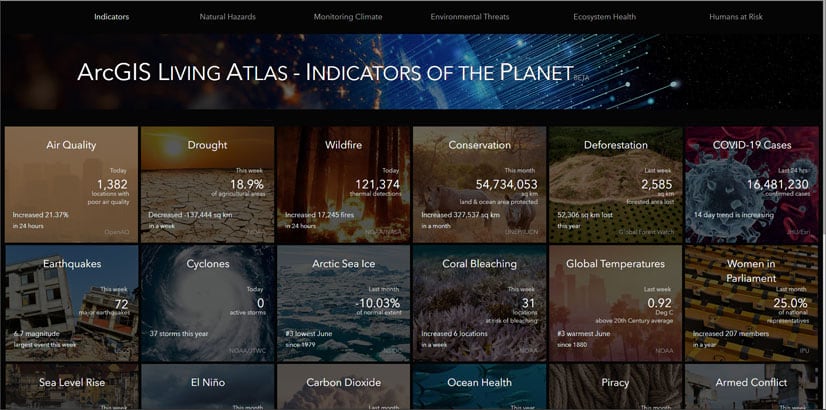Image resolution: width=826 pixels, height=410 pixels.
Task: Click 'Increased 327,537 sq km' text
Action: click(x=460, y=215)
